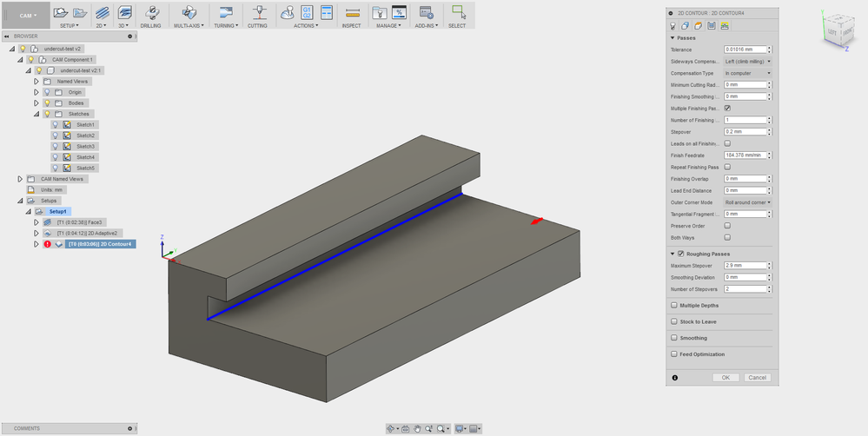868x436 pixels.
Task: Uncheck the Roughing Passes checkbox
Action: coord(681,254)
